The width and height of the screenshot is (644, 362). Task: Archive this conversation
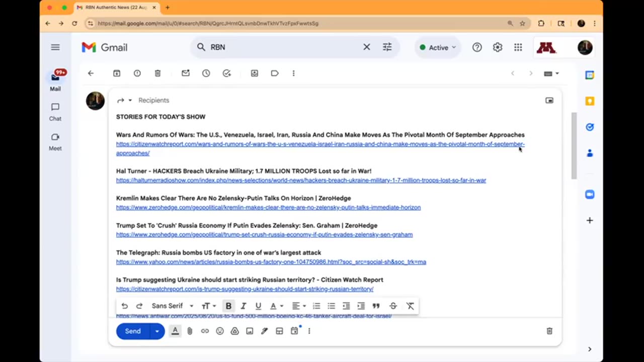pos(117,73)
